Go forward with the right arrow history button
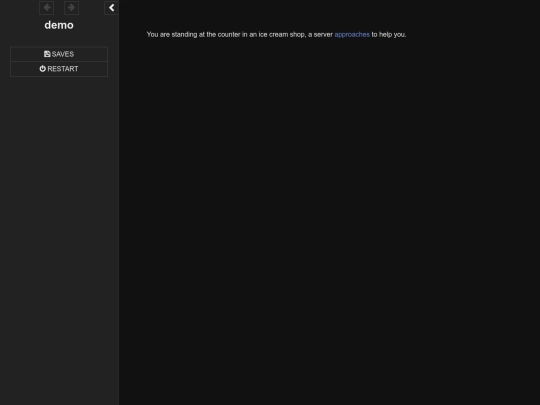Screen dimensions: 540x405 click(71, 8)
